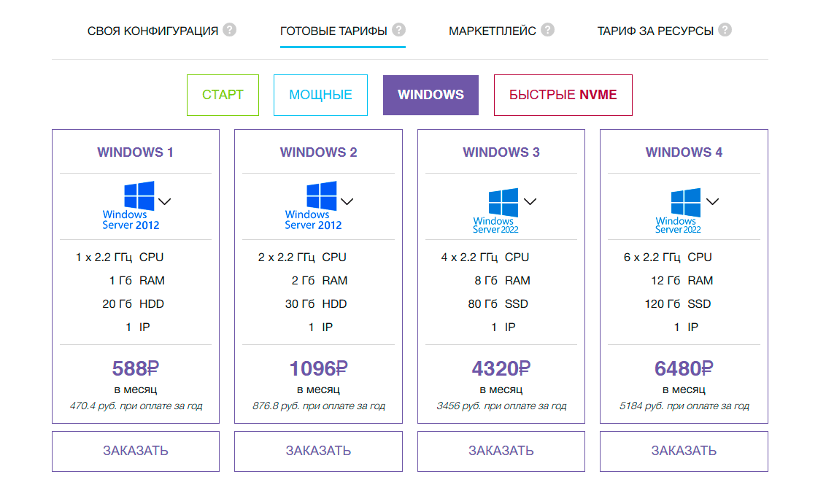The height and width of the screenshot is (504, 826).
Task: Click the 5184 руб. yearly payment note
Action: coord(684,406)
